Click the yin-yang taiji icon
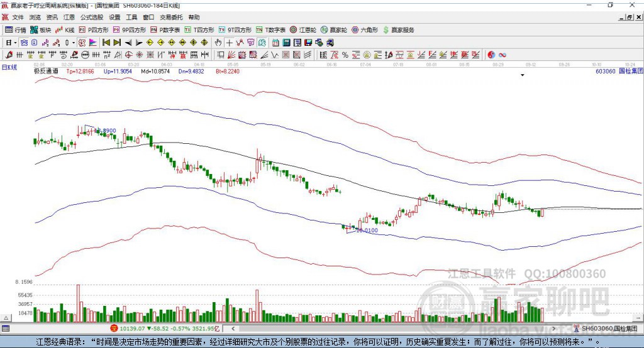The image size is (644, 348). tap(491, 55)
